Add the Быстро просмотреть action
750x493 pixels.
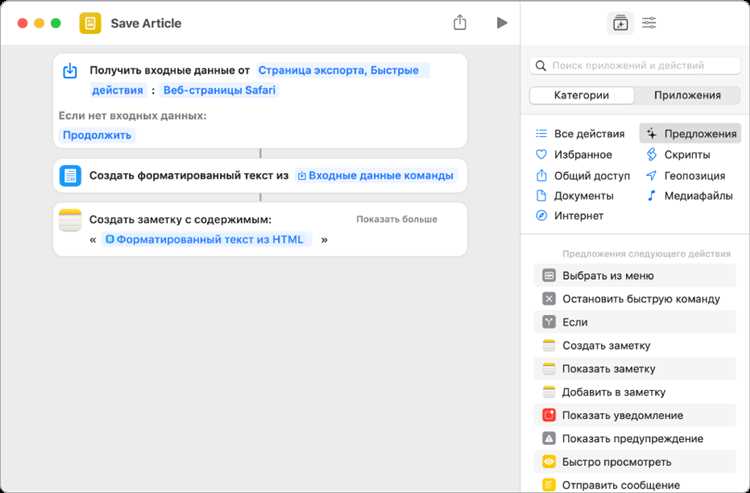point(635,462)
